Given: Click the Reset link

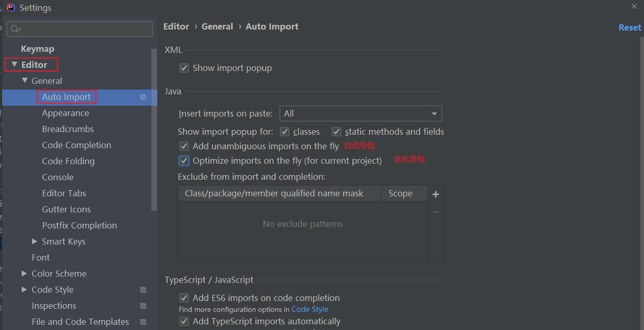Looking at the screenshot, I should point(629,27).
